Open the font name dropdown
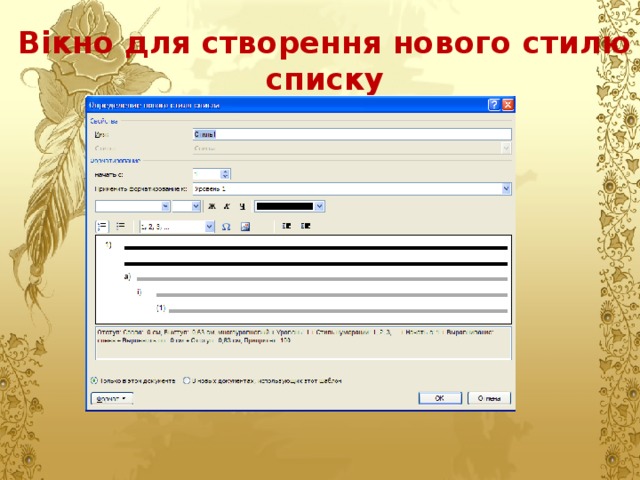Viewport: 640px width, 480px height. (165, 207)
